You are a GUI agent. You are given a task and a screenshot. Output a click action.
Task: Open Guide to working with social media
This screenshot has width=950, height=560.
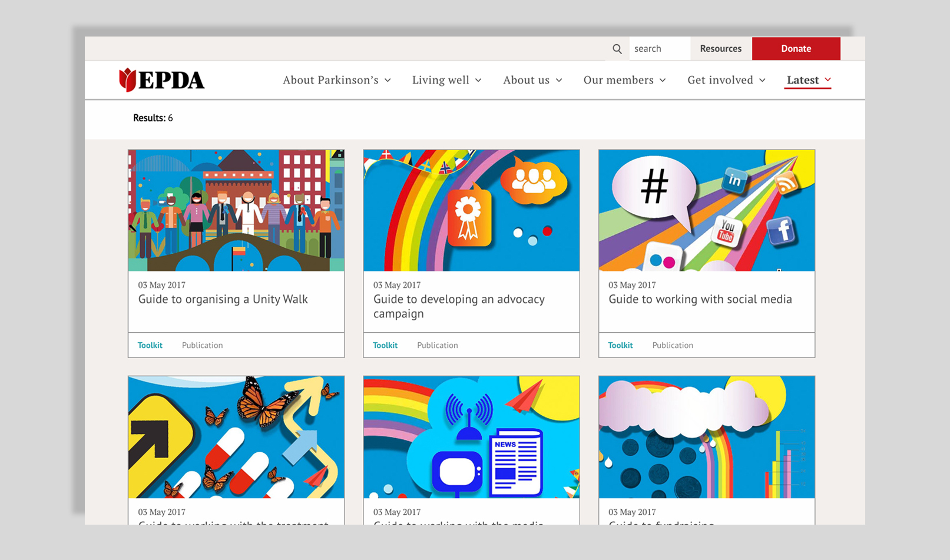coord(700,299)
